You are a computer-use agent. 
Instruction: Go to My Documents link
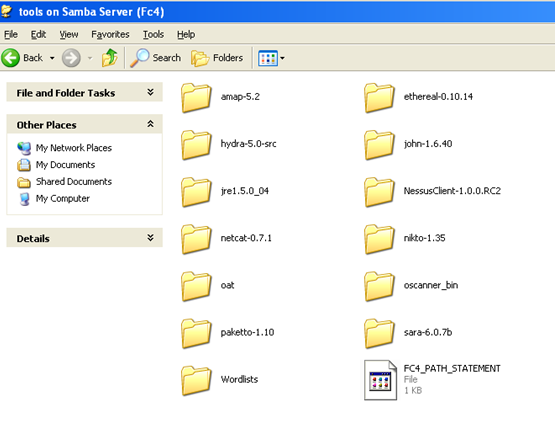[x=65, y=165]
